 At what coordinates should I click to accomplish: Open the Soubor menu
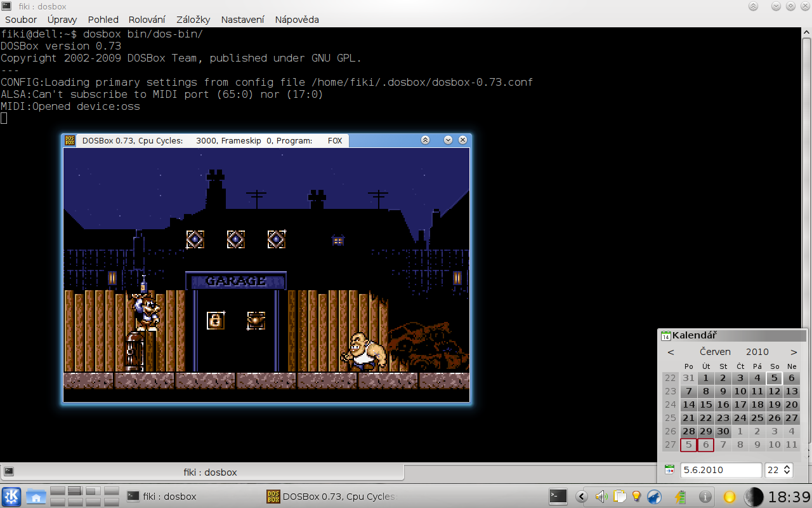[x=21, y=20]
